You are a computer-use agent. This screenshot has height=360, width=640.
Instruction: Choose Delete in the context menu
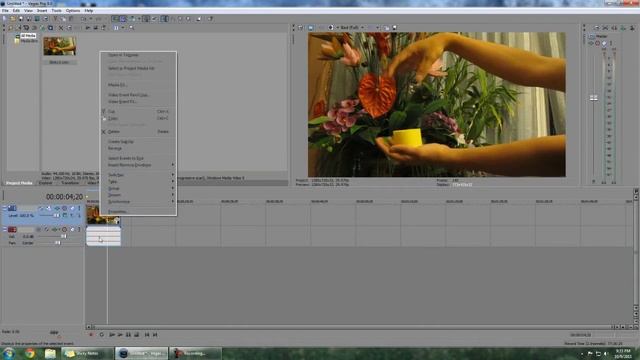[138, 131]
